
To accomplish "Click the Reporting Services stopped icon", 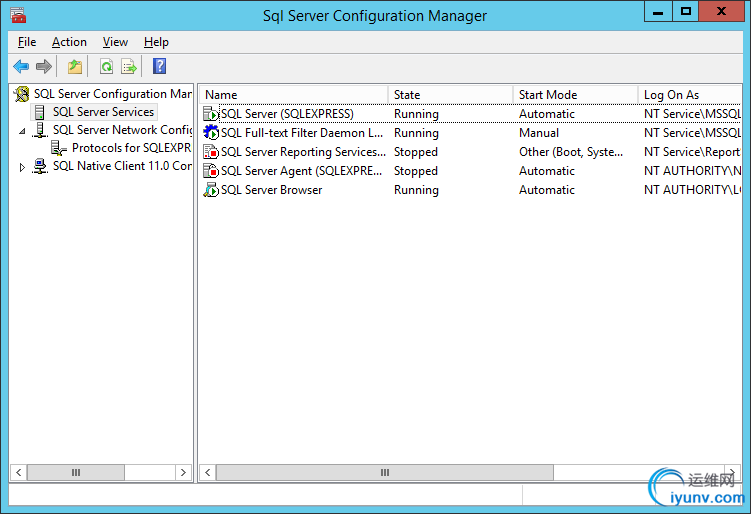I will (x=211, y=152).
